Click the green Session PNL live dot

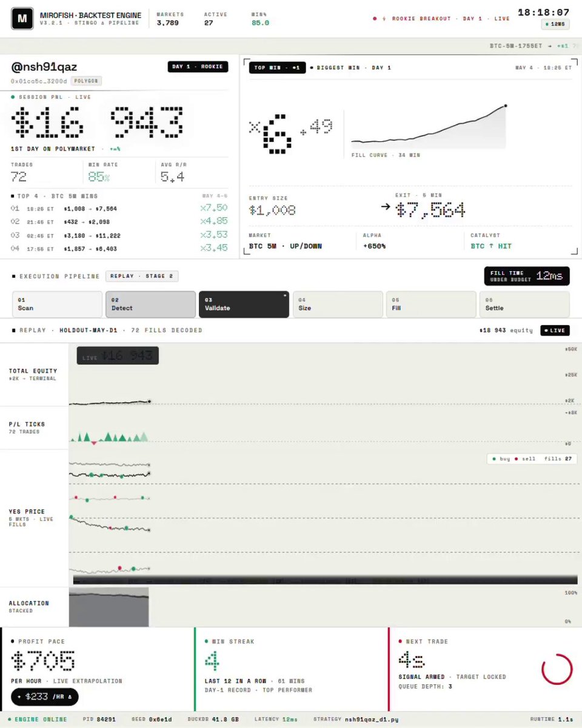tap(13, 96)
